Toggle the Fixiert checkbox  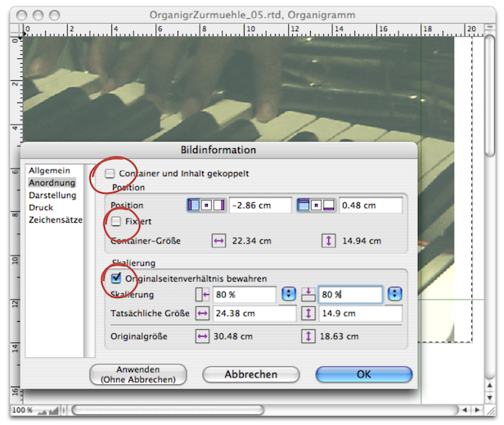[116, 221]
